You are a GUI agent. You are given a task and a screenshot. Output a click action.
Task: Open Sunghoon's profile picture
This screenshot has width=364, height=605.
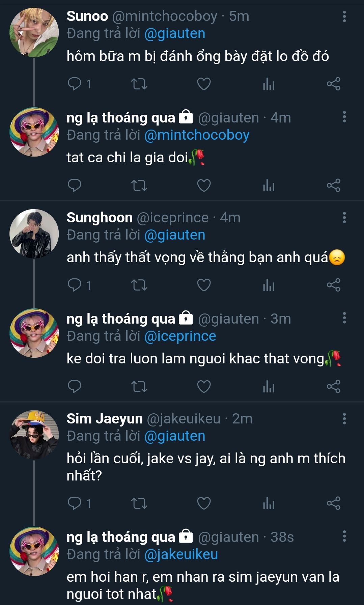pyautogui.click(x=34, y=233)
